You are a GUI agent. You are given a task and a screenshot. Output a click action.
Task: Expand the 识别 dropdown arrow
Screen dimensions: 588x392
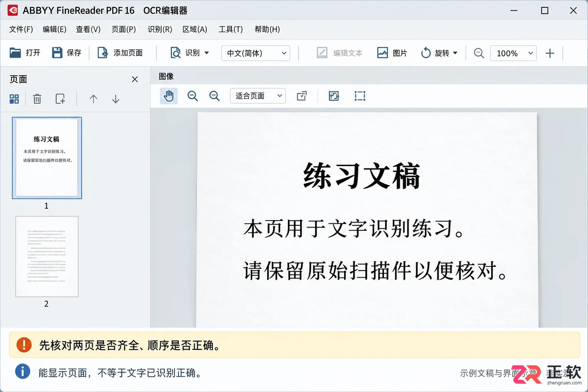pyautogui.click(x=207, y=53)
